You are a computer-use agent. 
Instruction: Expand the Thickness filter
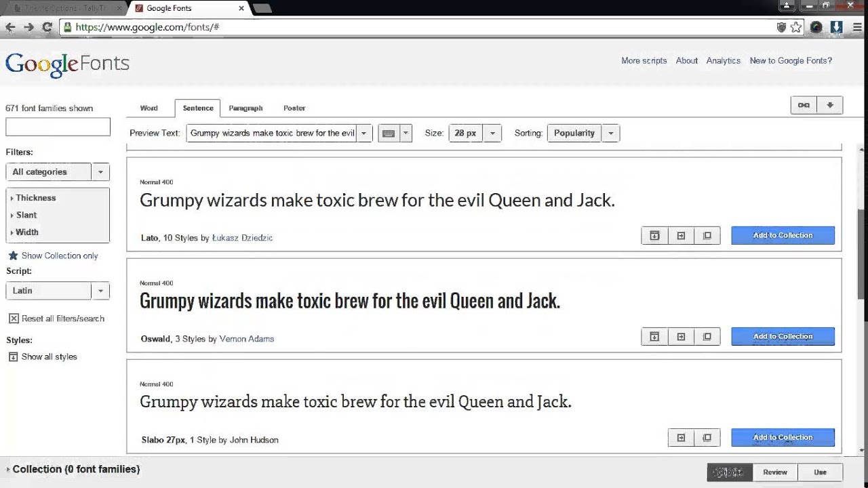[x=34, y=198]
